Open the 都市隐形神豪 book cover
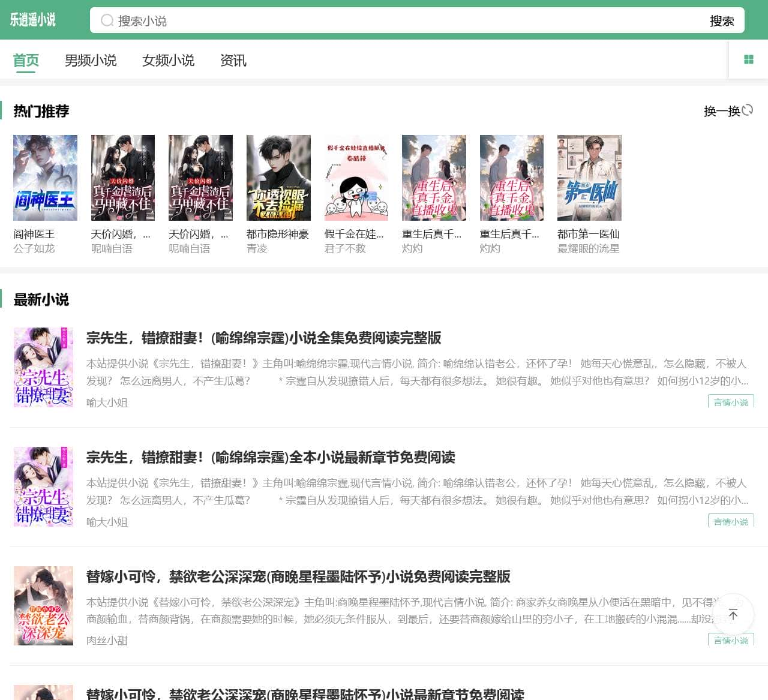The width and height of the screenshot is (768, 700). (278, 178)
